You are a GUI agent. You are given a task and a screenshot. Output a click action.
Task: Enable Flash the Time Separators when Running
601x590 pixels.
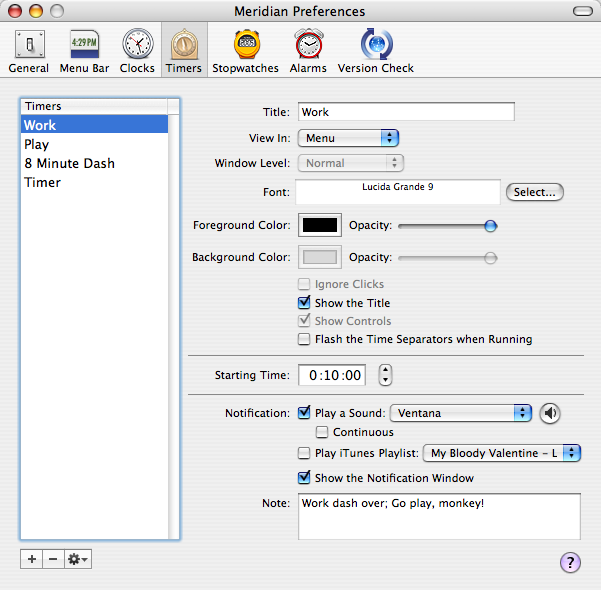[x=305, y=339]
